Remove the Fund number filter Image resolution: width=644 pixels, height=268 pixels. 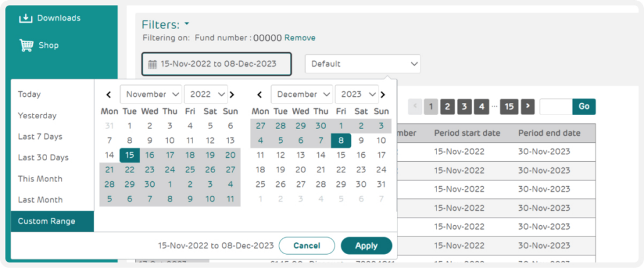tap(300, 38)
